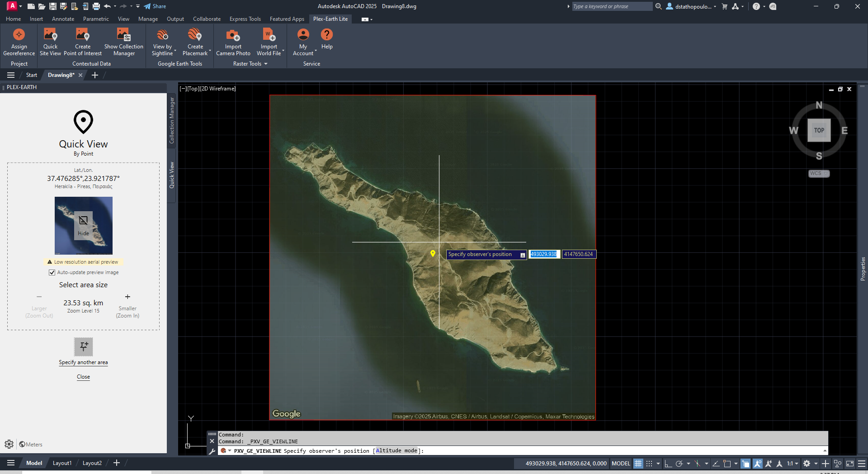Toggle snap mode dots icon
Viewport: 868px width, 474px height.
click(x=649, y=463)
